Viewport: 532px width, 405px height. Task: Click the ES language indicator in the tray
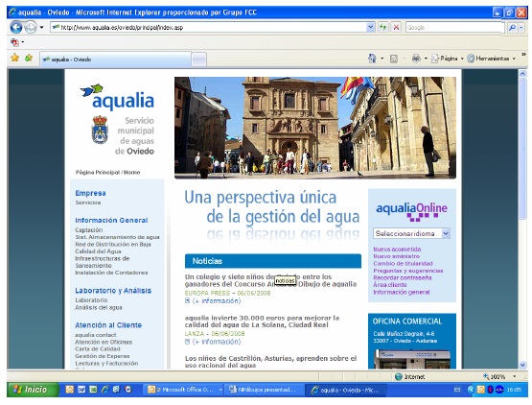click(457, 390)
